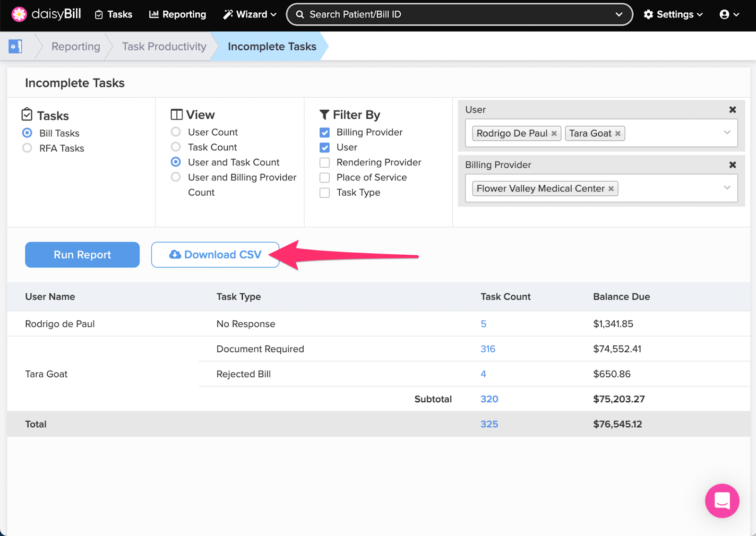Image resolution: width=756 pixels, height=536 pixels.
Task: Remove Flower Valley Medical Center tag
Action: click(611, 189)
